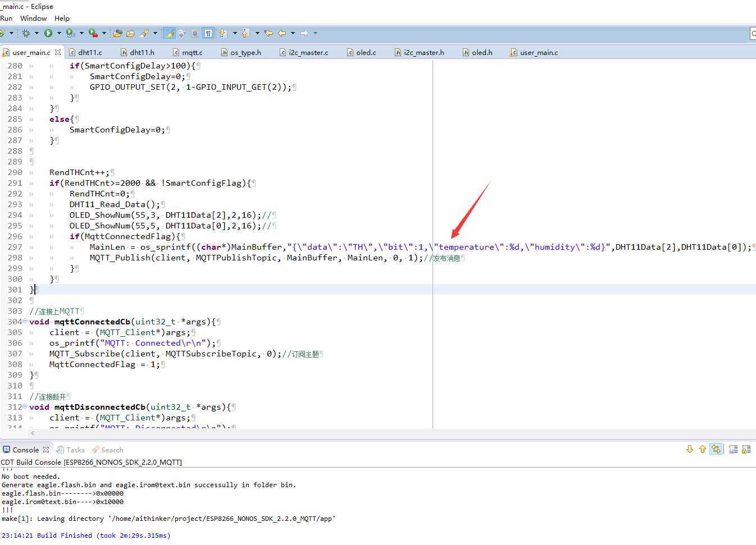Open dropdown next to Debug icon
Image resolution: width=756 pixels, height=545 pixels.
(x=37, y=33)
